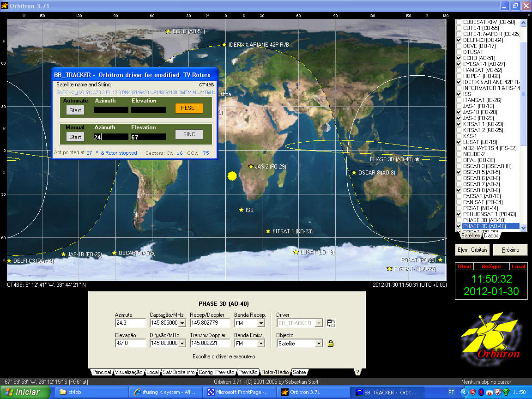
Task: Click the '?' help tab at bottom
Action: coord(357,372)
